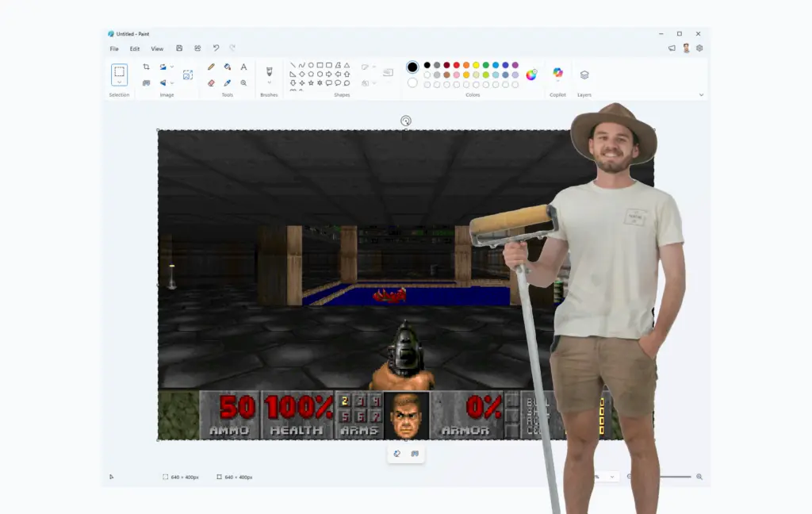Click the Save button
This screenshot has height=514, width=812.
point(179,48)
